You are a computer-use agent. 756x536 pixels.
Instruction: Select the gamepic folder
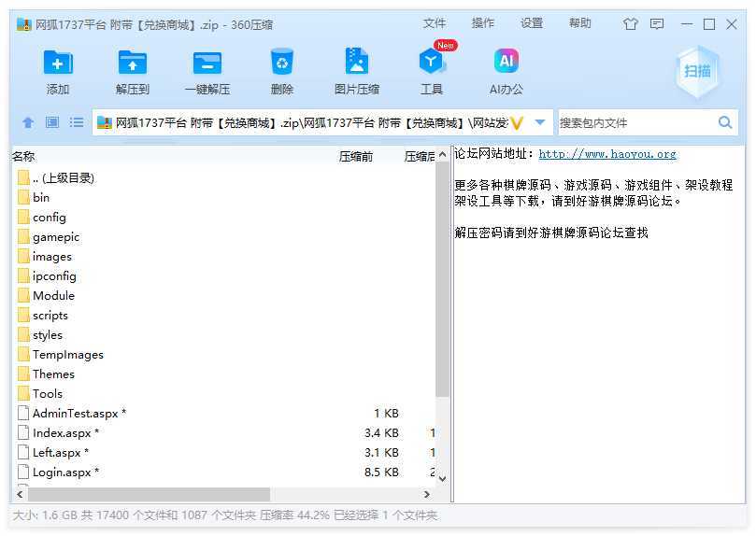(x=56, y=237)
